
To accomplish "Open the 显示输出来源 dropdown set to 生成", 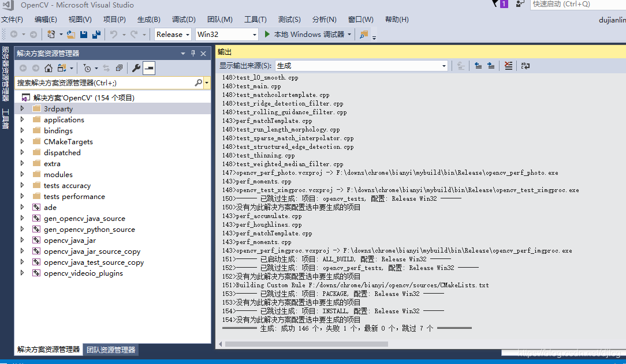I will click(x=362, y=66).
